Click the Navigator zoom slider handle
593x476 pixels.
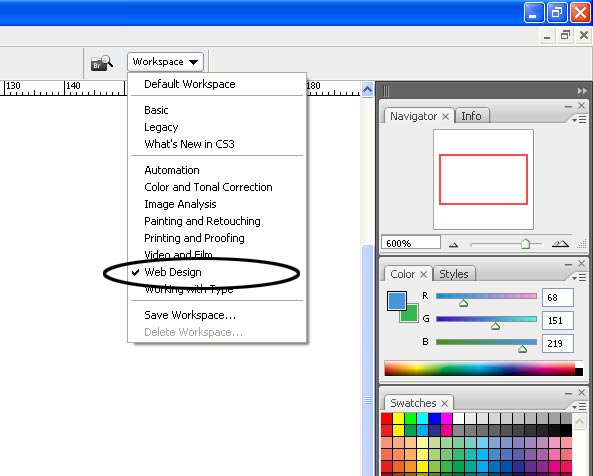(x=525, y=244)
